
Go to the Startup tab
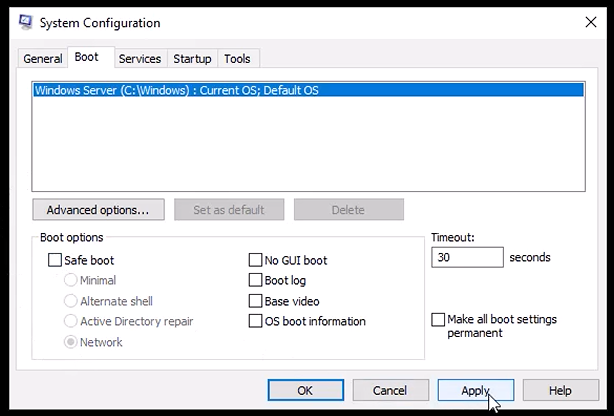pos(192,59)
